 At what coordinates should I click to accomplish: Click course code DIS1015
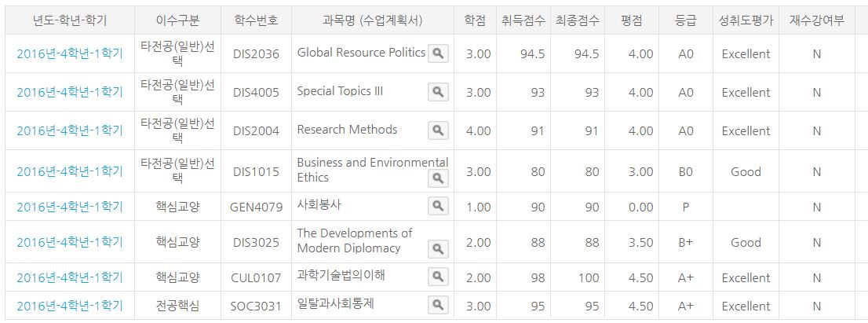pos(257,172)
